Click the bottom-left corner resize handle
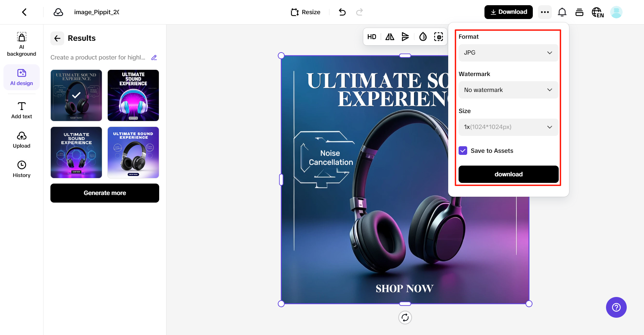This screenshot has width=644, height=335. coord(281,304)
